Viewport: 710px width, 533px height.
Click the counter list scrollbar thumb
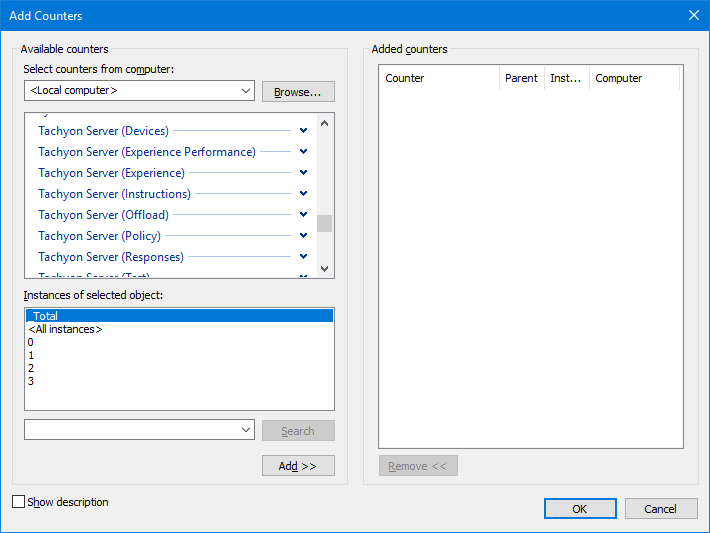pos(324,223)
